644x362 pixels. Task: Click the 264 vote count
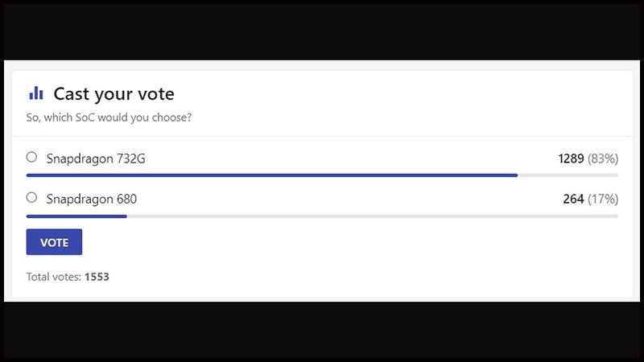573,199
